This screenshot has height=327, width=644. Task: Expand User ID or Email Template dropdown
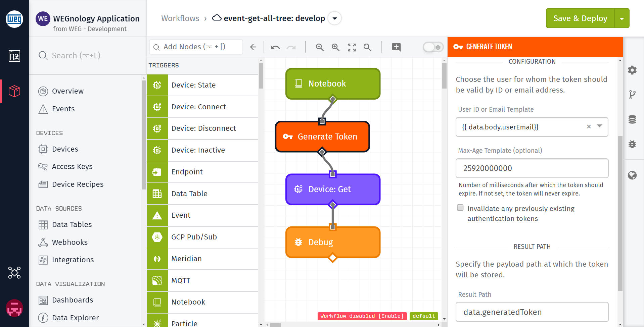pos(600,126)
